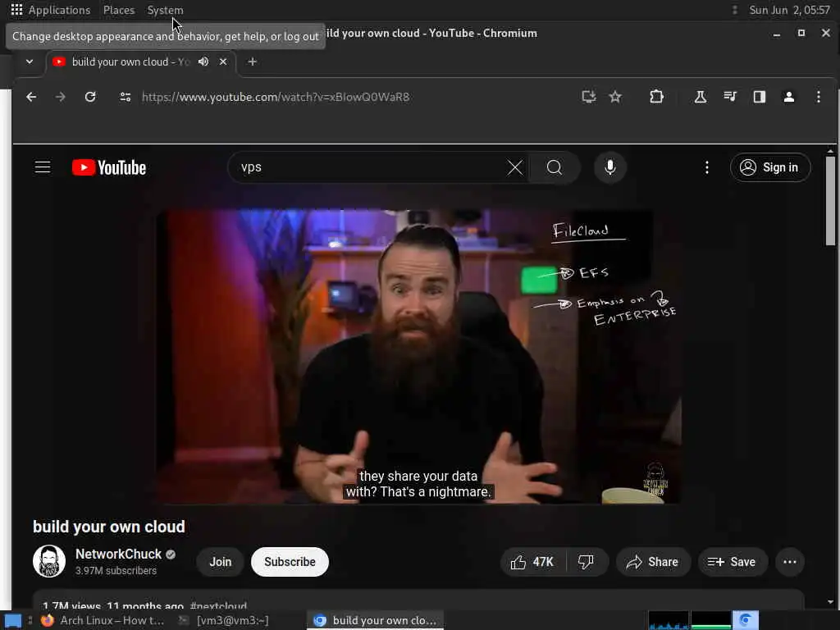Go to YouTube home via logo
This screenshot has height=630, width=840.
coord(109,167)
